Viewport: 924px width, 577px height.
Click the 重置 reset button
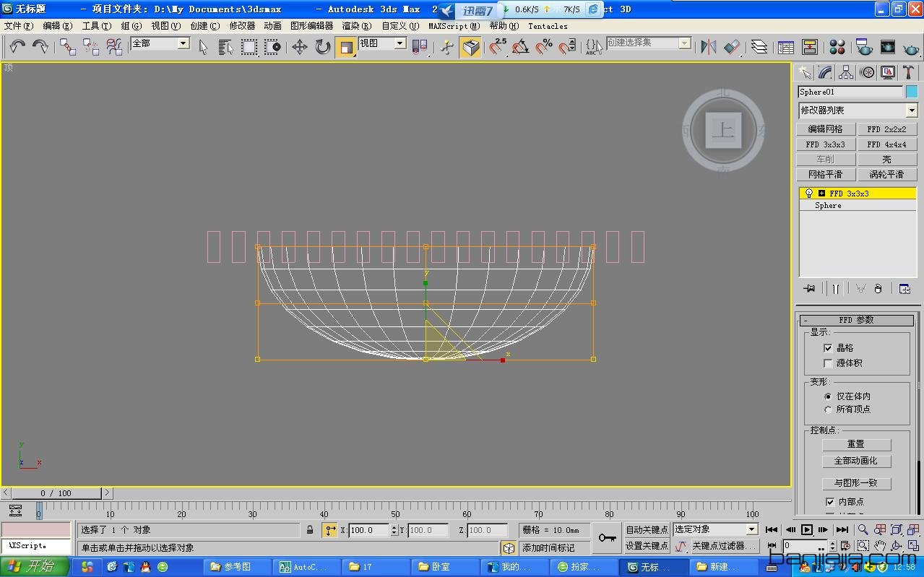coord(856,445)
